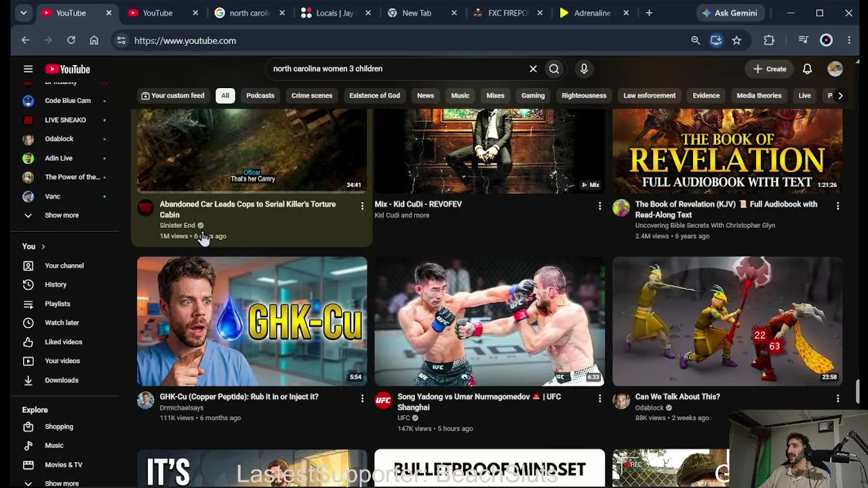Click the search magnifier button
Image resolution: width=868 pixels, height=488 pixels.
tap(554, 68)
